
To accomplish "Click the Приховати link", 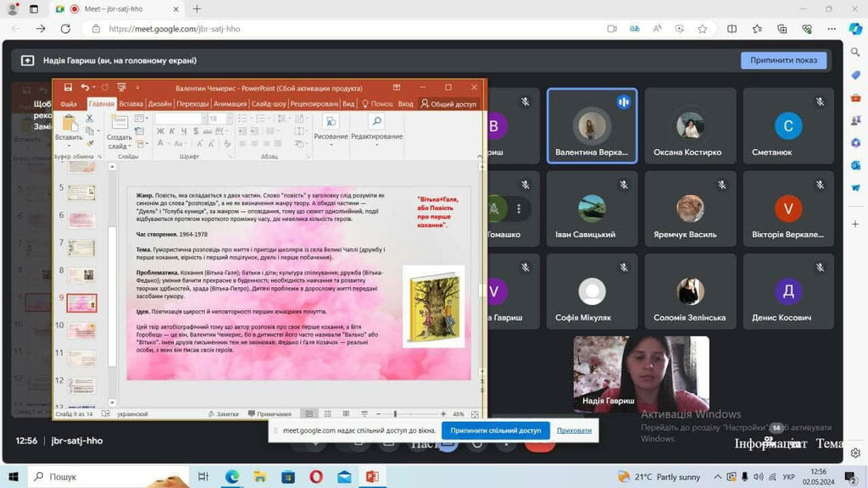I will 574,430.
